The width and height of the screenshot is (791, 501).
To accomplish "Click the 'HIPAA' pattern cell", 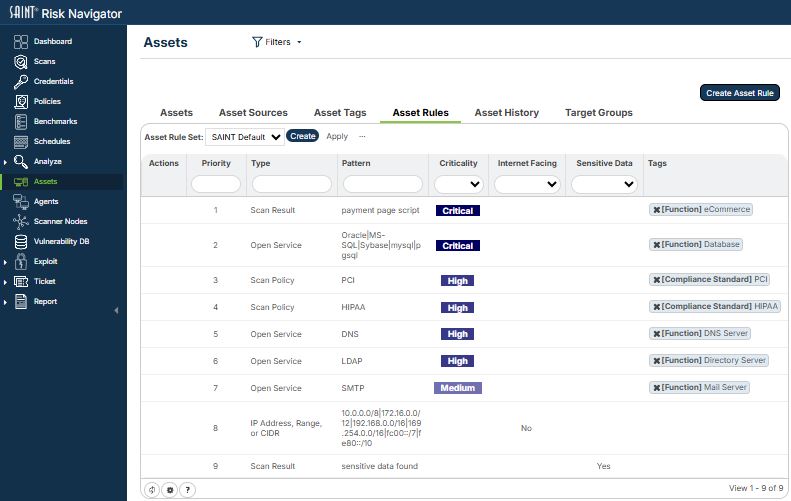I will coord(353,307).
